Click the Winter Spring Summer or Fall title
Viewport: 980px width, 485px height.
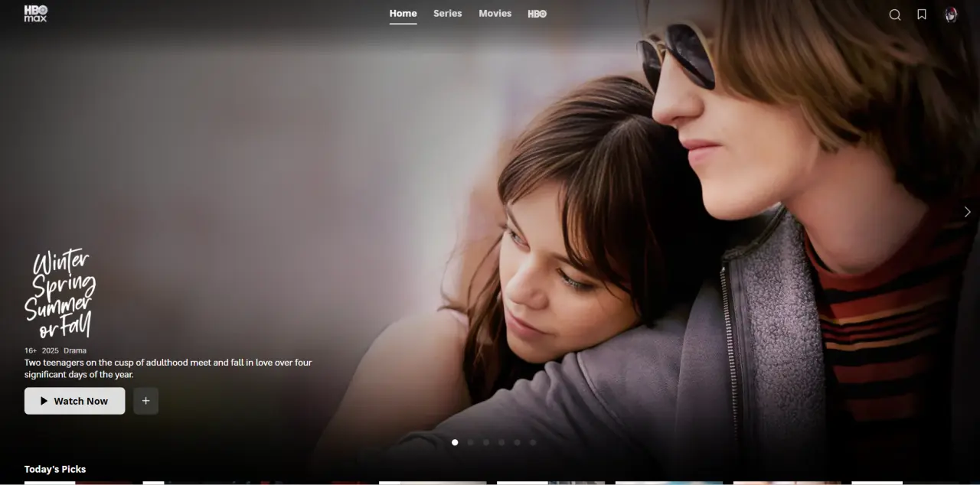coord(60,294)
